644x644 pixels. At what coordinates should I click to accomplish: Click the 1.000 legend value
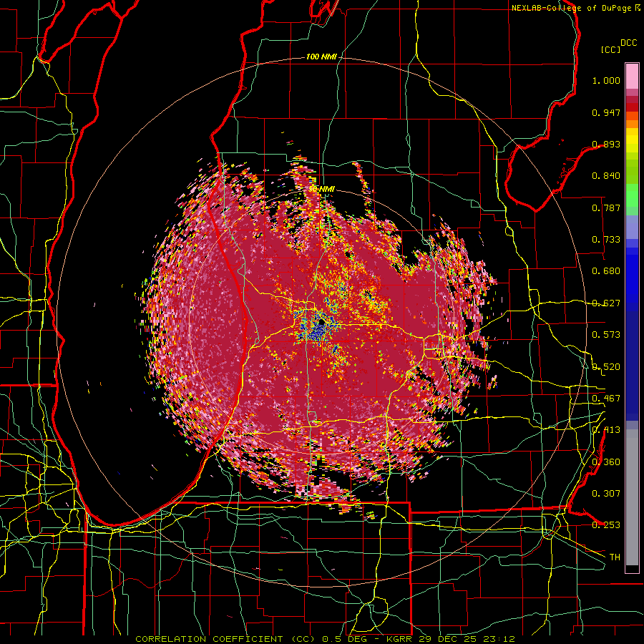pos(606,80)
